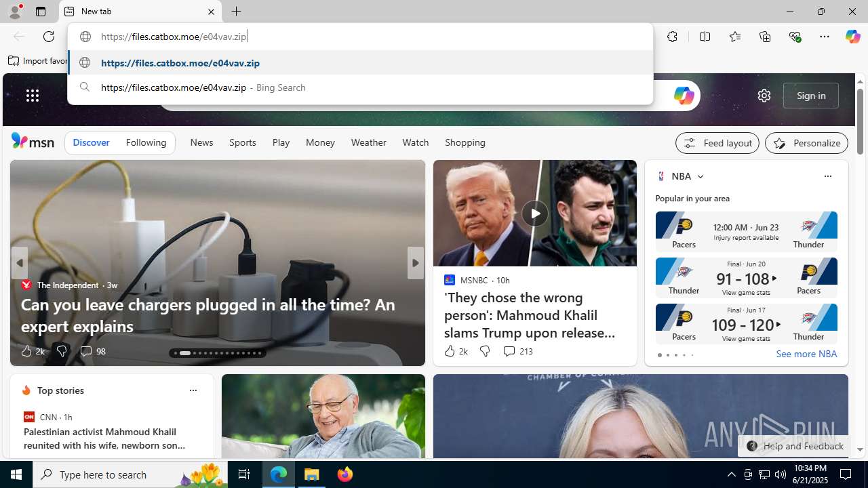Viewport: 868px width, 488px height.
Task: Go to previous carousel slide
Action: click(x=19, y=263)
